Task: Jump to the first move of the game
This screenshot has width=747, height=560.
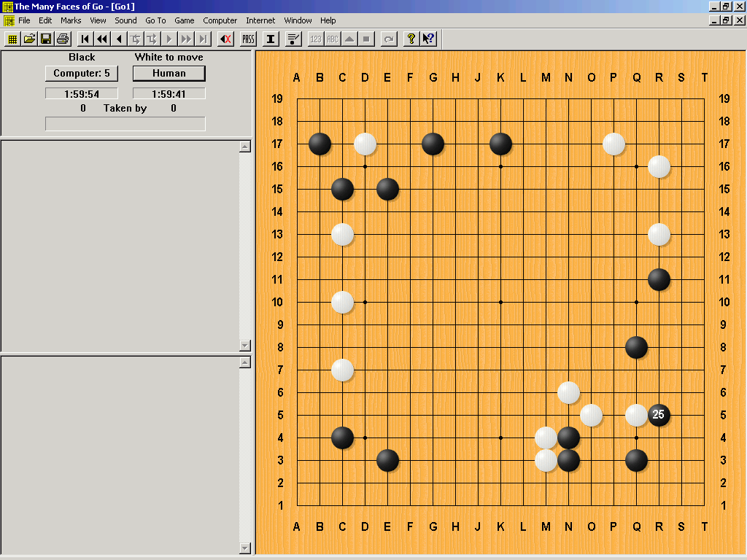Action: coord(85,39)
